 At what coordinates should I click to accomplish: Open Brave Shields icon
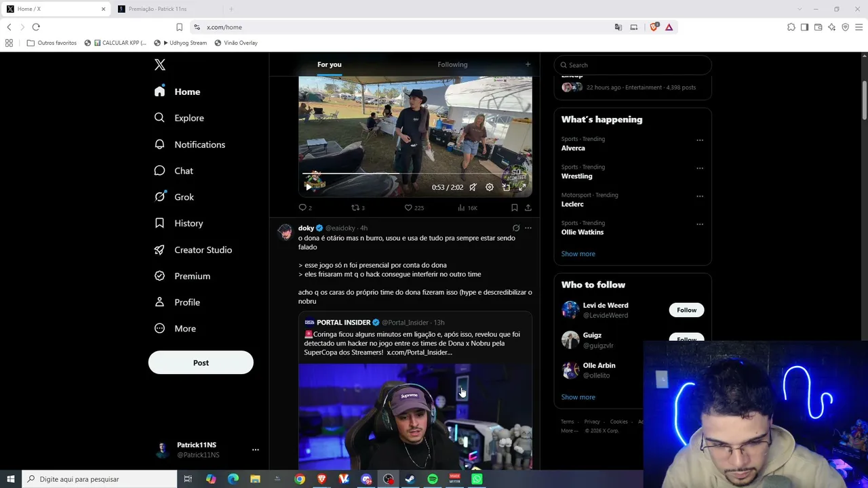point(654,27)
